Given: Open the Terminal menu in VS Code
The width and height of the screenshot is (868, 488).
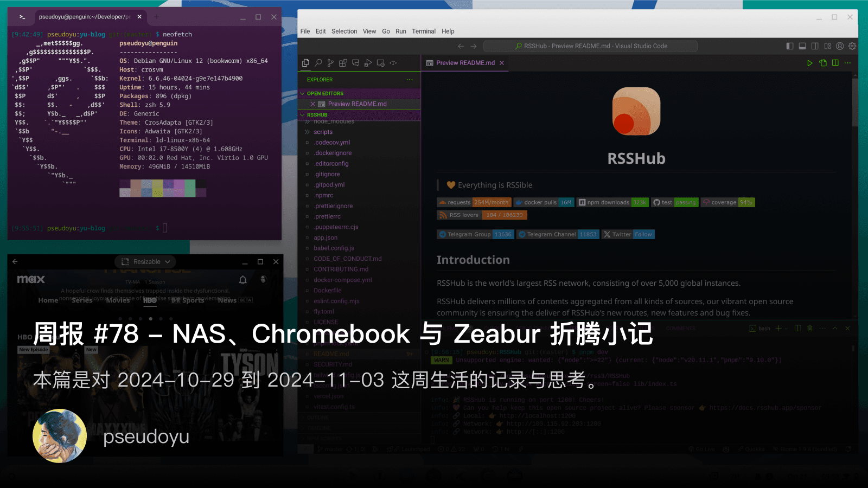Looking at the screenshot, I should click(424, 31).
